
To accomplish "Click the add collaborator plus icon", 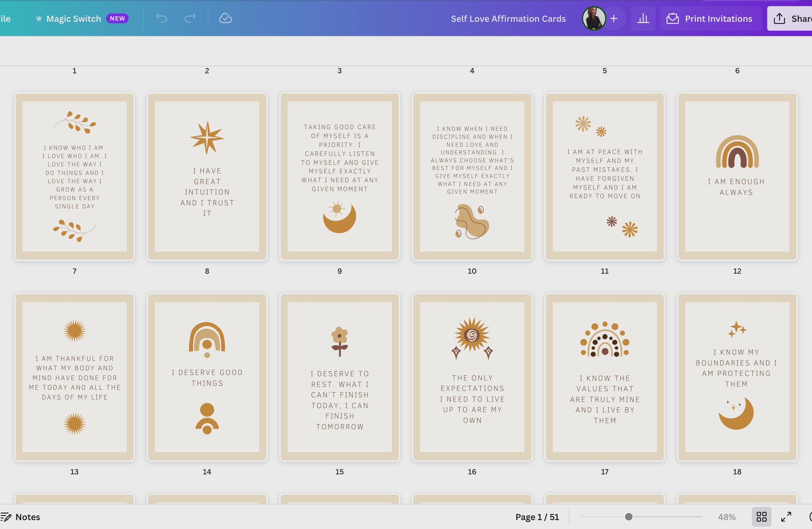I will pos(614,18).
